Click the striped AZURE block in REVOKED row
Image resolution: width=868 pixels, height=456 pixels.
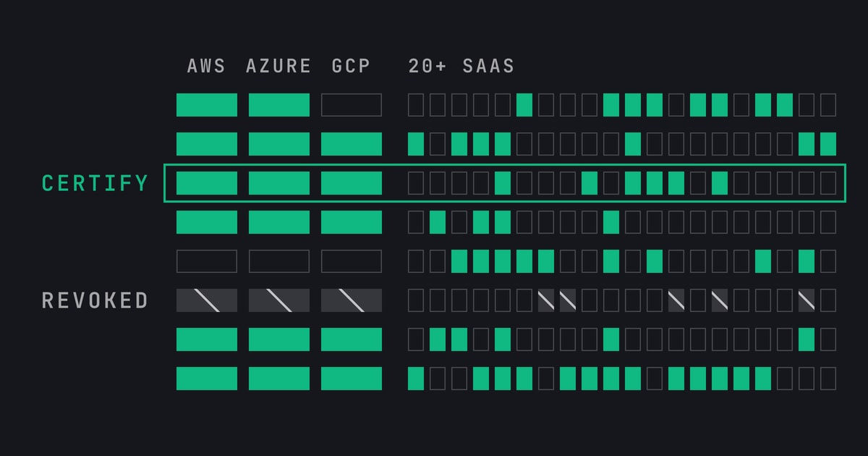tap(279, 300)
